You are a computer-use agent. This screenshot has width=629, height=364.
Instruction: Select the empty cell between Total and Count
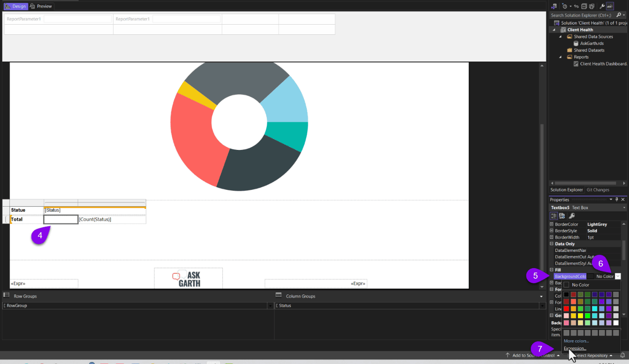tap(61, 219)
